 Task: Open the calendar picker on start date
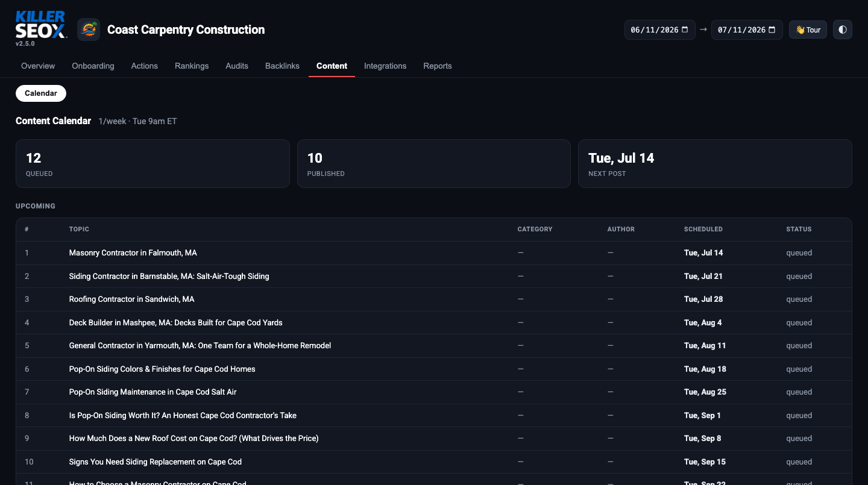(685, 30)
